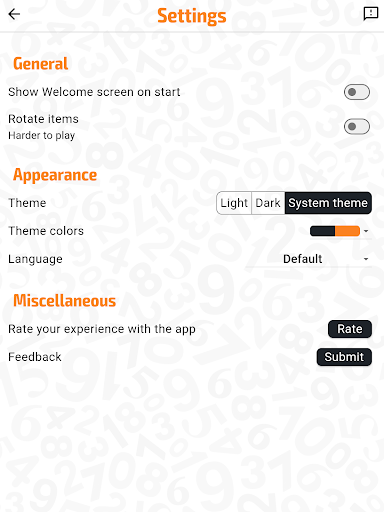Enable the Rotate items switch
The height and width of the screenshot is (512, 384).
click(357, 126)
